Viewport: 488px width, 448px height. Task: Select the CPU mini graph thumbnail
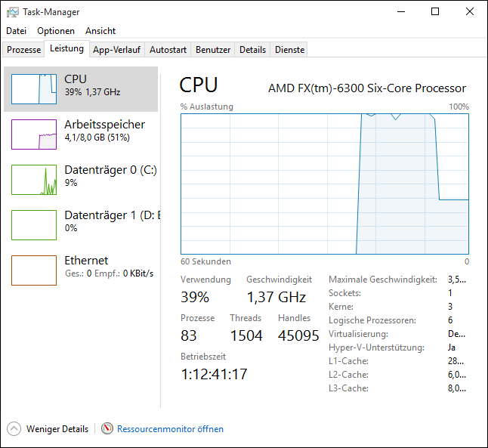click(34, 89)
